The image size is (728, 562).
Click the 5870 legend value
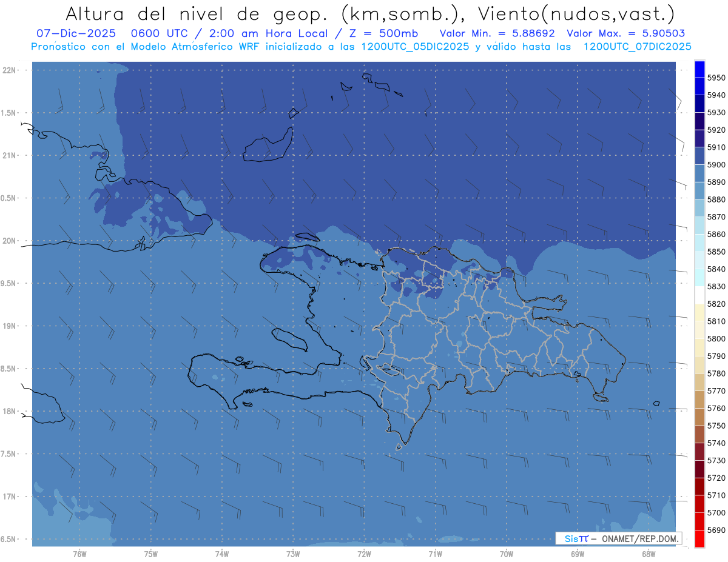(716, 217)
